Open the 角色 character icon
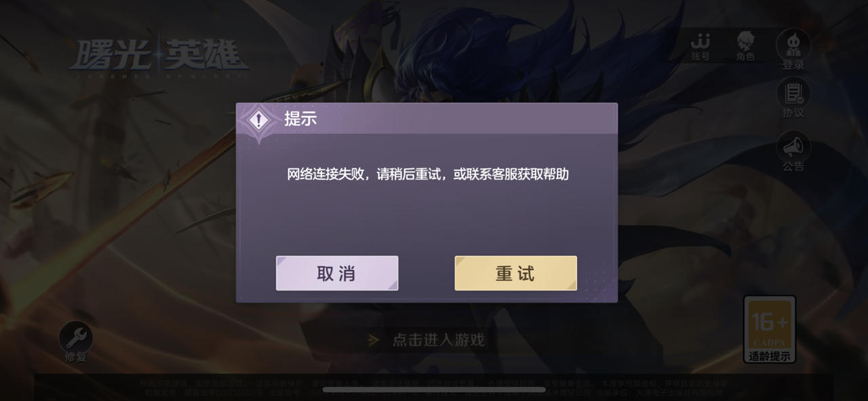The width and height of the screenshot is (868, 401). click(745, 46)
